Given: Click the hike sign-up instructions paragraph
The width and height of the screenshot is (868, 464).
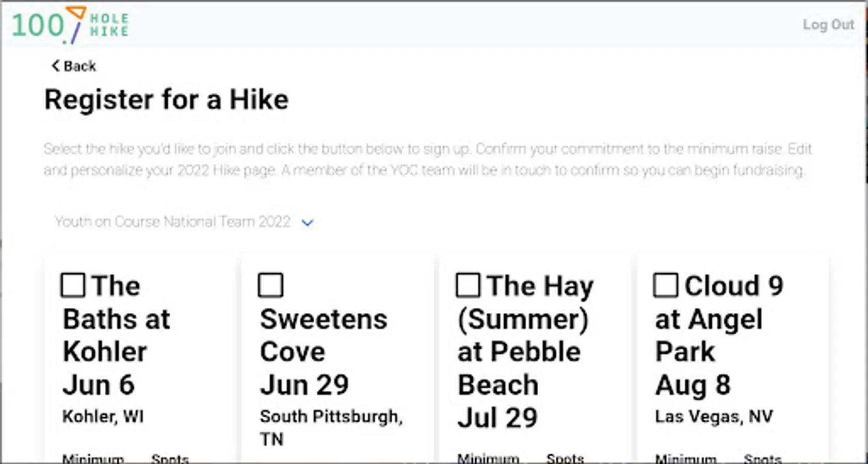Looking at the screenshot, I should click(427, 159).
